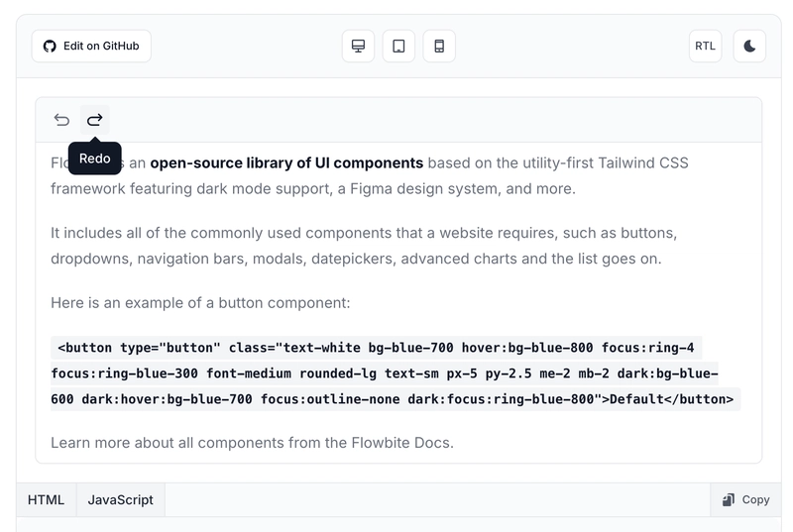Click into the button code snippet block
The image size is (793, 532).
(x=396, y=373)
